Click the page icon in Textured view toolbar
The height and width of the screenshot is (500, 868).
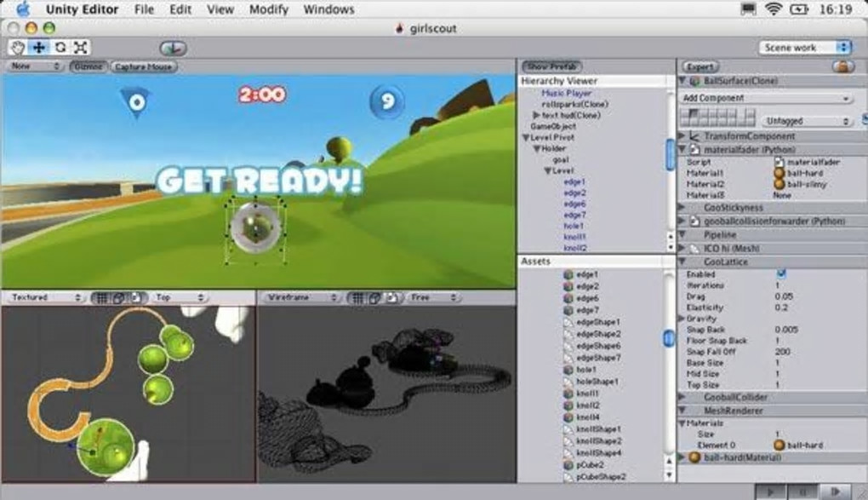(x=135, y=297)
